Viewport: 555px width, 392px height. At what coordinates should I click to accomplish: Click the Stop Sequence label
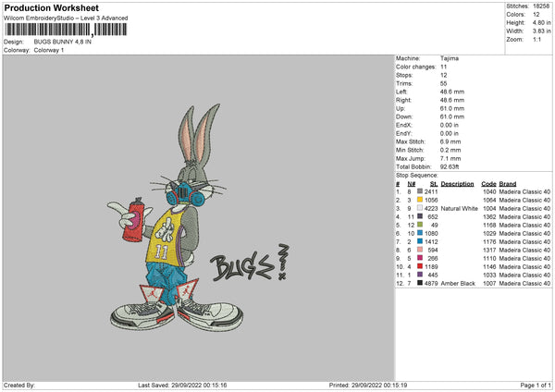(x=416, y=176)
